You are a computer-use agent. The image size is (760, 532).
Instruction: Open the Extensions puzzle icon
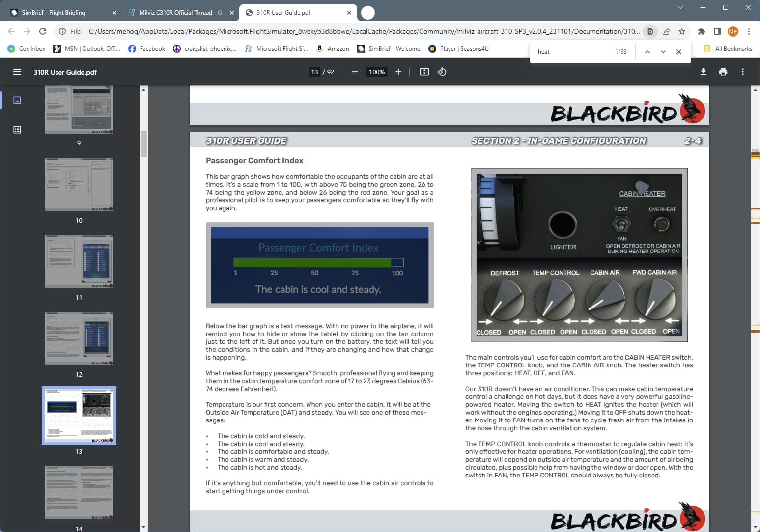[702, 31]
